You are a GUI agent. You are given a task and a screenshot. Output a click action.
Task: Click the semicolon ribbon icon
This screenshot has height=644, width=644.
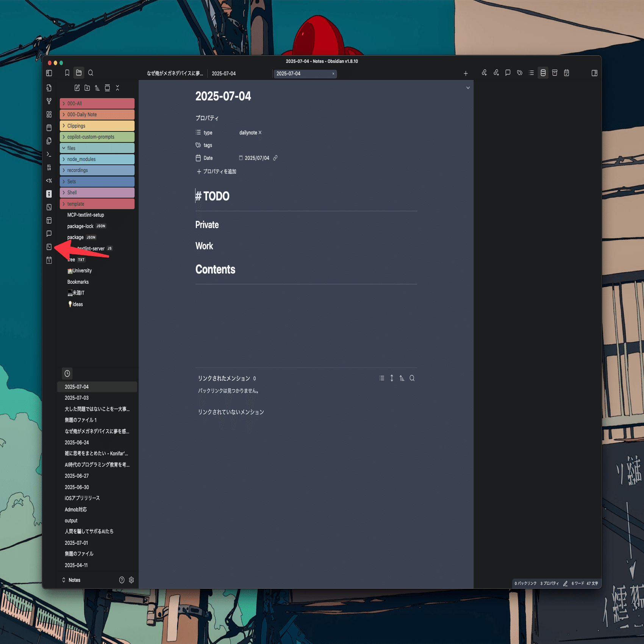(49, 194)
